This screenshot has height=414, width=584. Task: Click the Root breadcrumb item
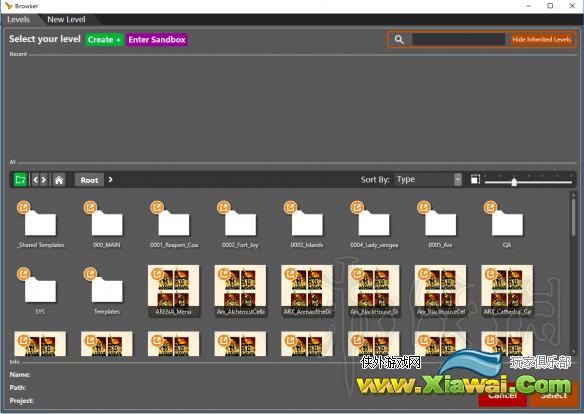point(89,180)
